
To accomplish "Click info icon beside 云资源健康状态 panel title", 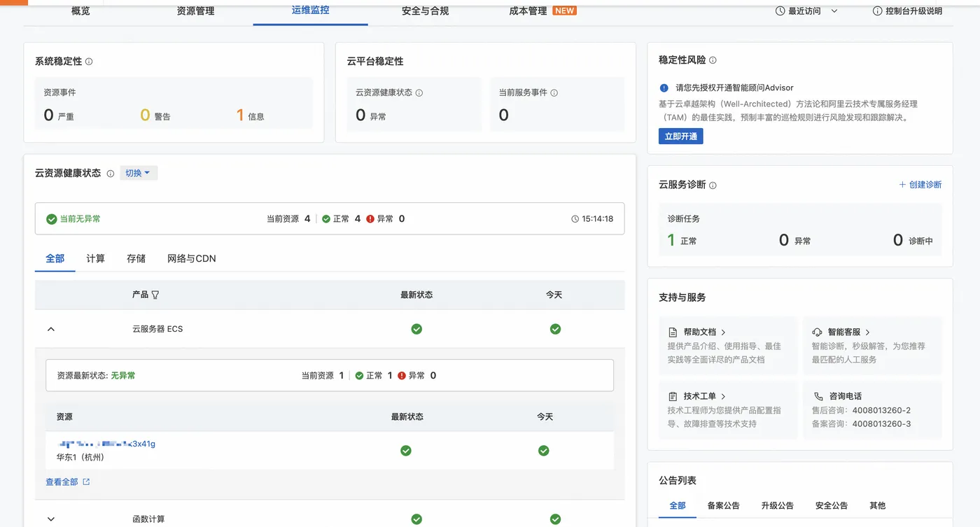I will coord(111,174).
